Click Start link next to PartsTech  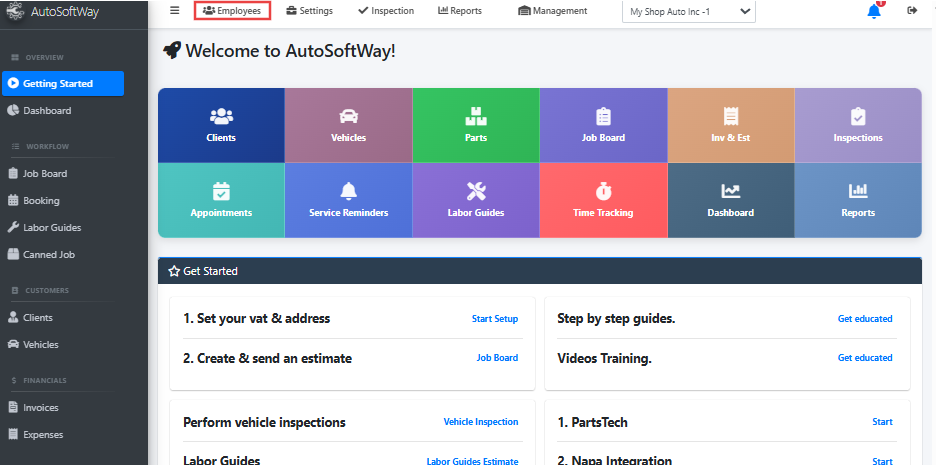(x=882, y=422)
